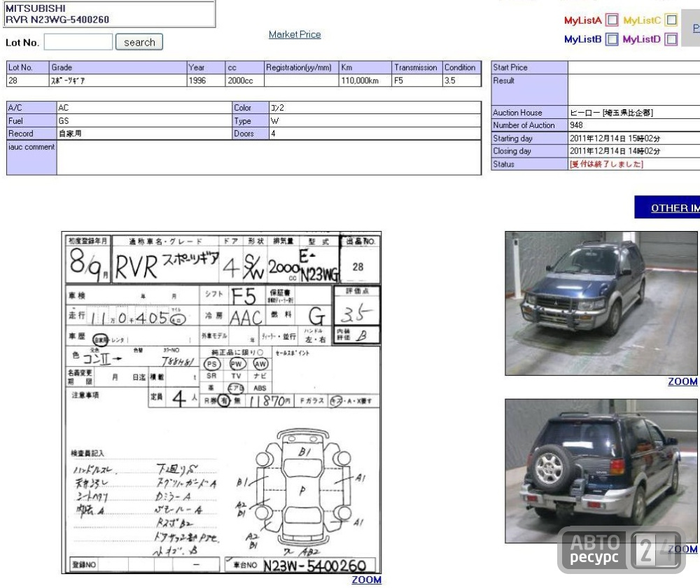Select the year value 1996
700x588 pixels.
pyautogui.click(x=197, y=80)
